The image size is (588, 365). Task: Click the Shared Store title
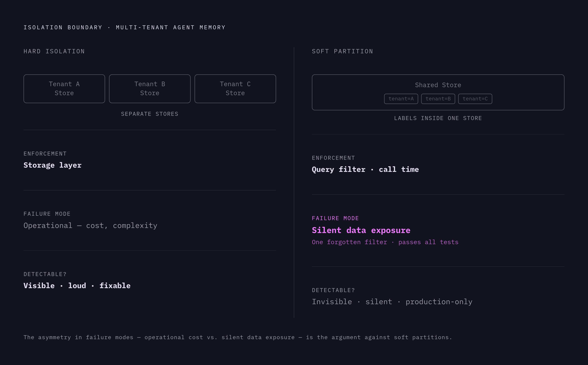coord(438,85)
